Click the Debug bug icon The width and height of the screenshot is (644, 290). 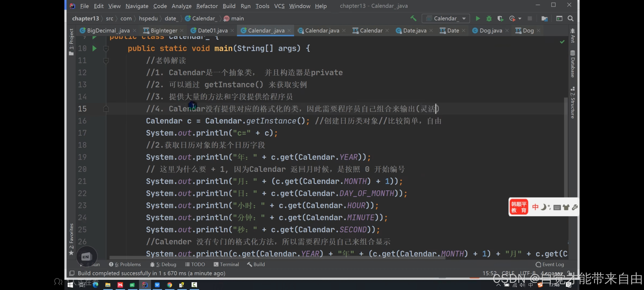tap(489, 18)
